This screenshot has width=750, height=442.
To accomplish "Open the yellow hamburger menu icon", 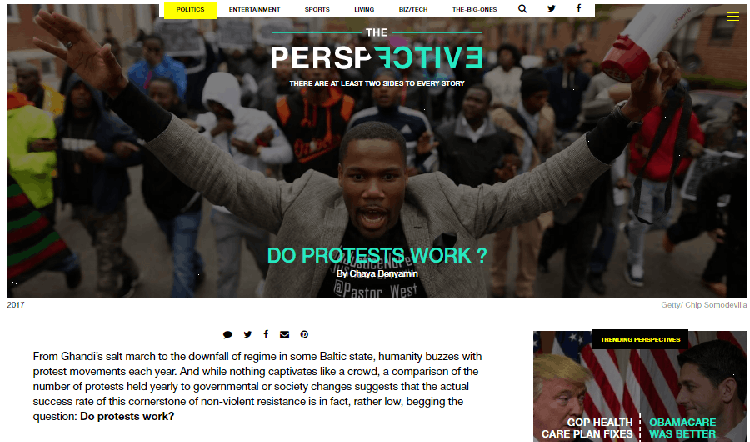I will pos(733,17).
